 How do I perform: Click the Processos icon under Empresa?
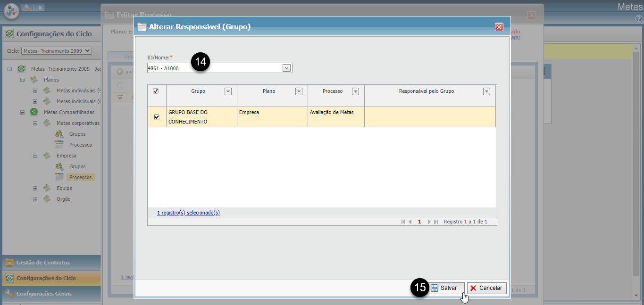59,177
